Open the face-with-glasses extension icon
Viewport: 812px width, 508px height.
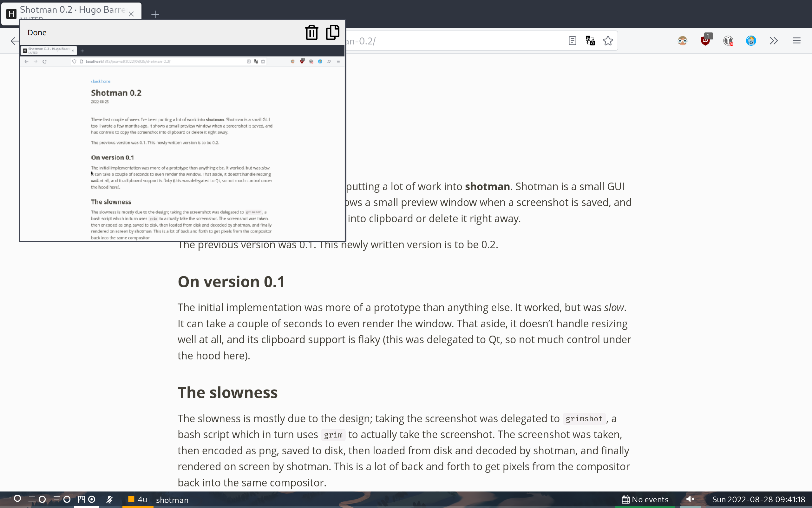[683, 41]
